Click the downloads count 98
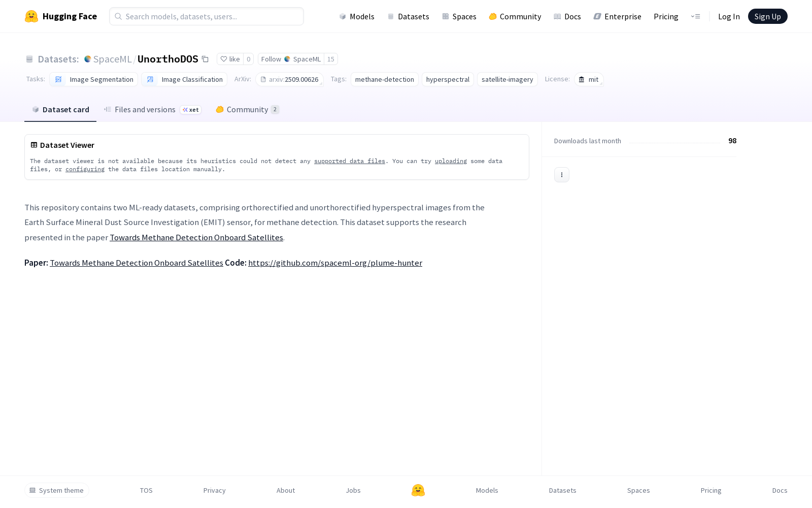This screenshot has width=812, height=508. 732,141
